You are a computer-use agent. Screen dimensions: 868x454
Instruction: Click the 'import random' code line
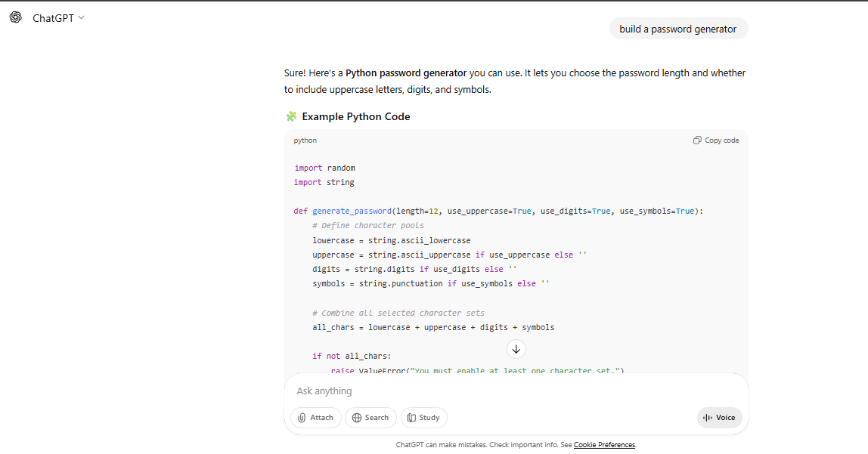[325, 168]
